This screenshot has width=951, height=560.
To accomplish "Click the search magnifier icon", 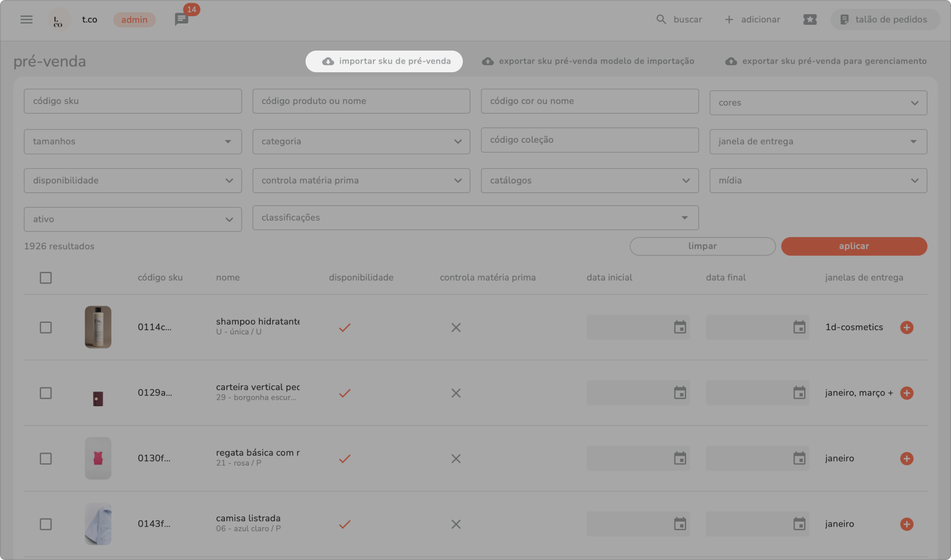I will click(x=661, y=19).
